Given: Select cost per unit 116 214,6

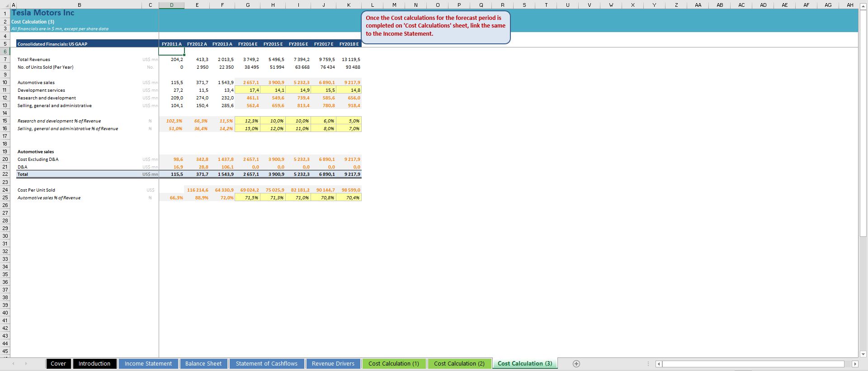Looking at the screenshot, I should (x=197, y=190).
